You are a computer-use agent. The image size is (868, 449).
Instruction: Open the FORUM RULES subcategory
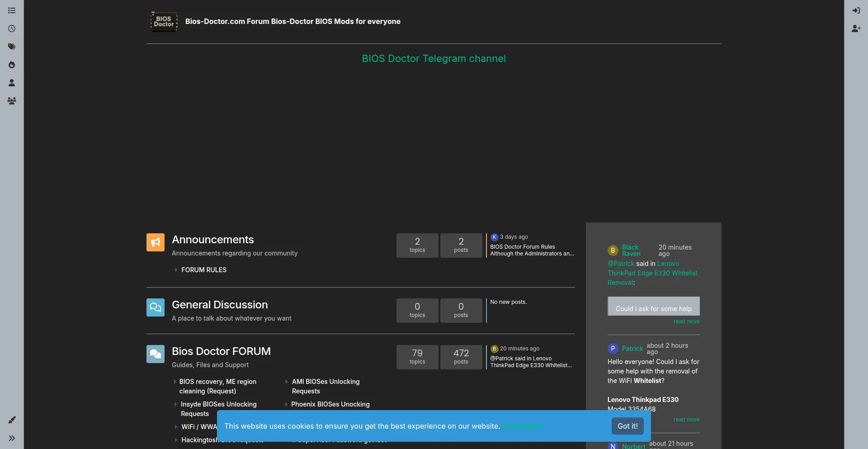point(204,270)
